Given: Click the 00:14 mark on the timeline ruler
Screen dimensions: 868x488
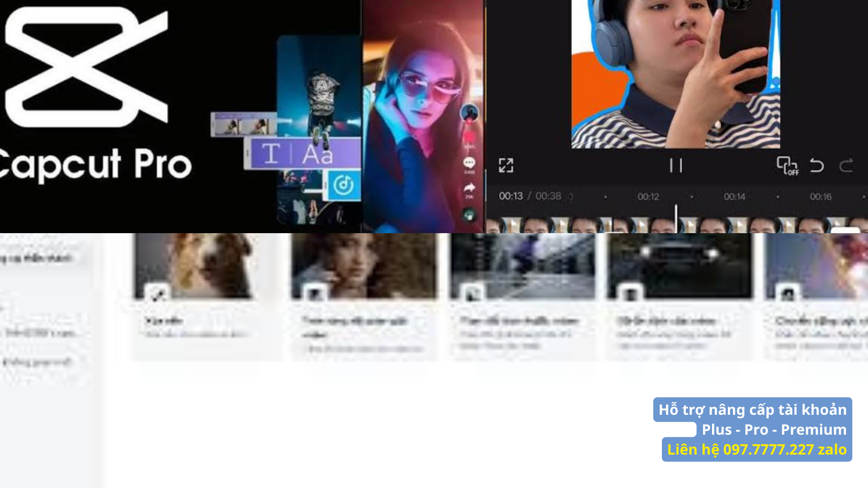Looking at the screenshot, I should [735, 197].
